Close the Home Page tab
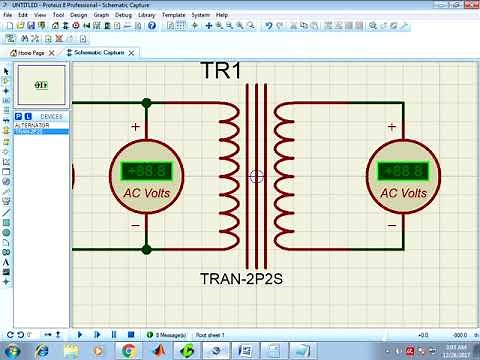The image size is (480, 360). 52,53
